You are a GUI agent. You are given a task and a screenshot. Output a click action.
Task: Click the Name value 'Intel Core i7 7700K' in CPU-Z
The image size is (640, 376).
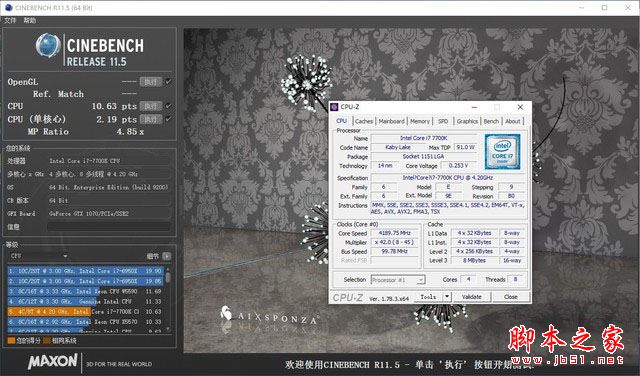pos(424,138)
